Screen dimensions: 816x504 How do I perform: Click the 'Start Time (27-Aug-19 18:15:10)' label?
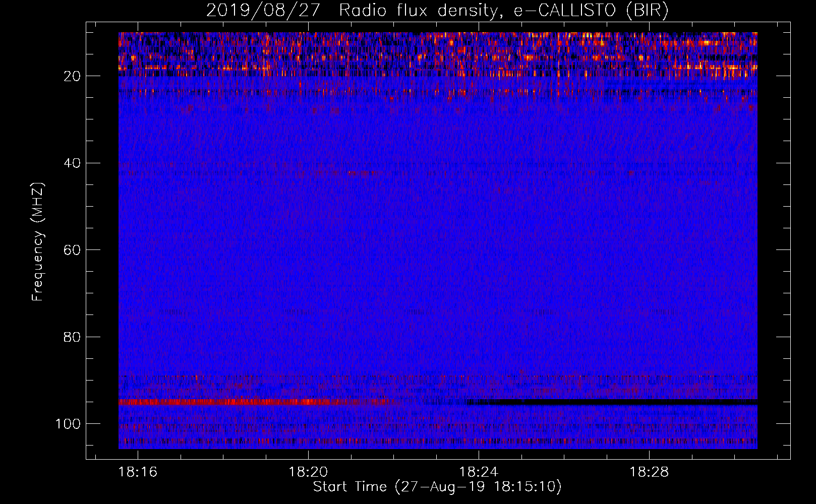(x=437, y=487)
